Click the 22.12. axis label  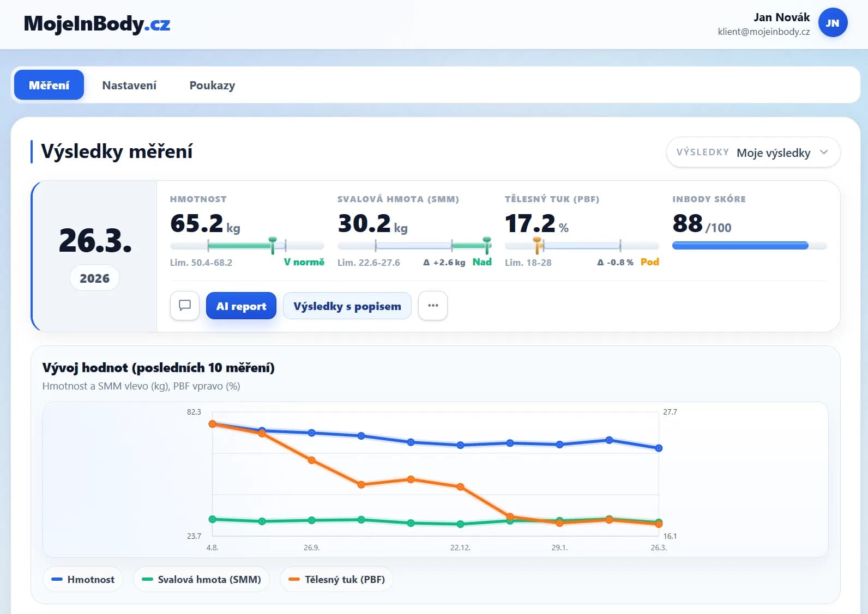coord(460,548)
